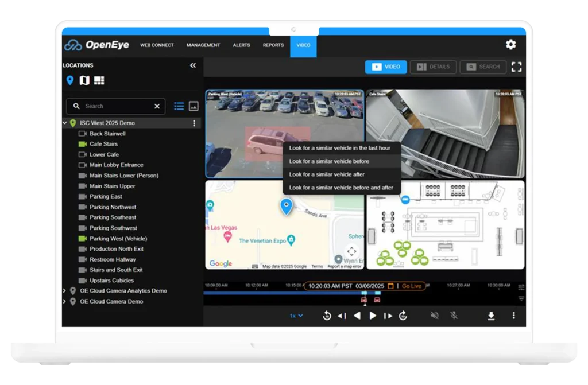Viewport: 588px width, 385px height.
Task: Select the Parking East camera
Action: 106,196
